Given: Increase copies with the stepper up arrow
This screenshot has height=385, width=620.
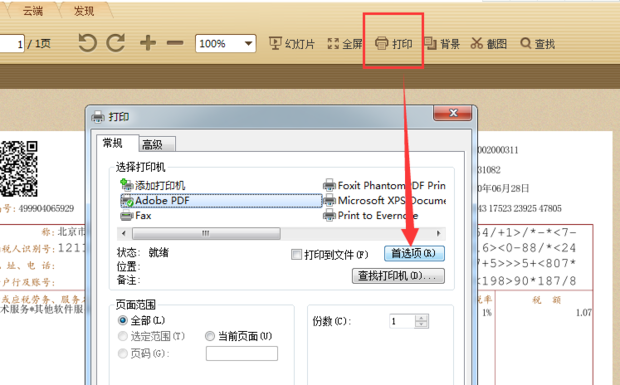Looking at the screenshot, I should point(422,318).
